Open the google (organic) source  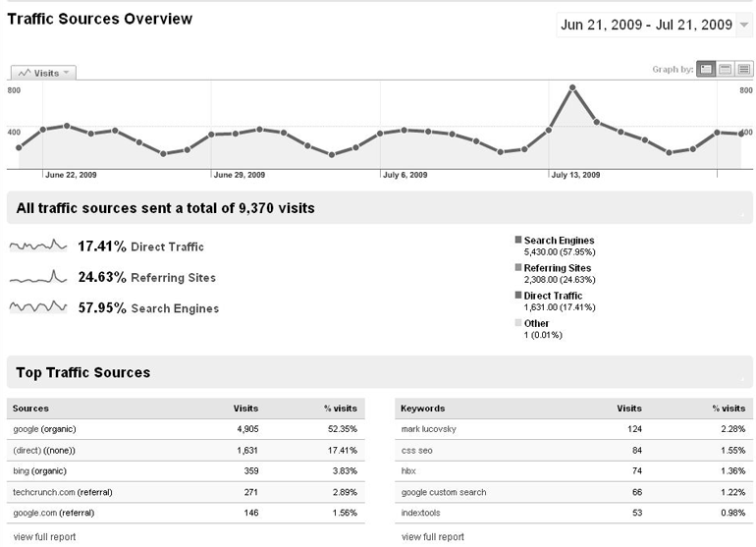[x=44, y=429]
